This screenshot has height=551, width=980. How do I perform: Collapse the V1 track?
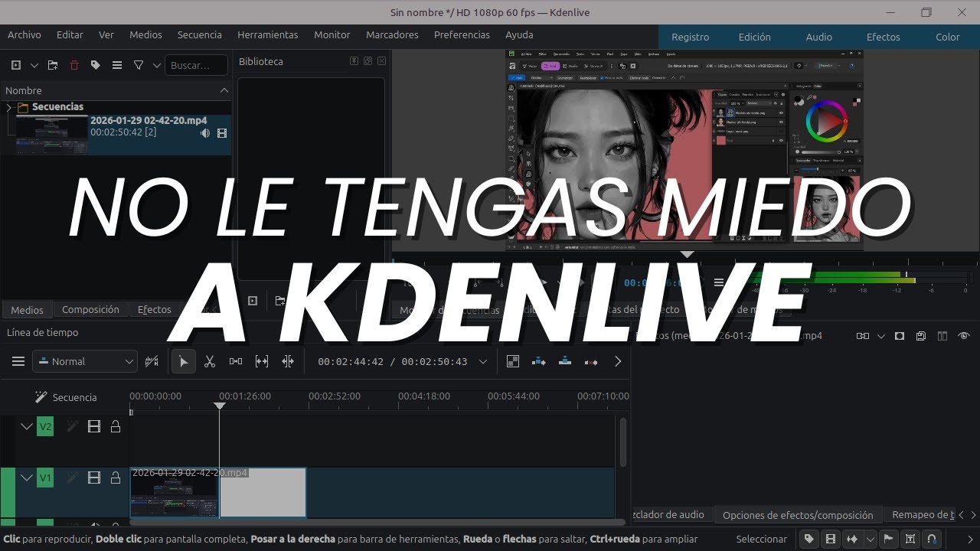[27, 478]
